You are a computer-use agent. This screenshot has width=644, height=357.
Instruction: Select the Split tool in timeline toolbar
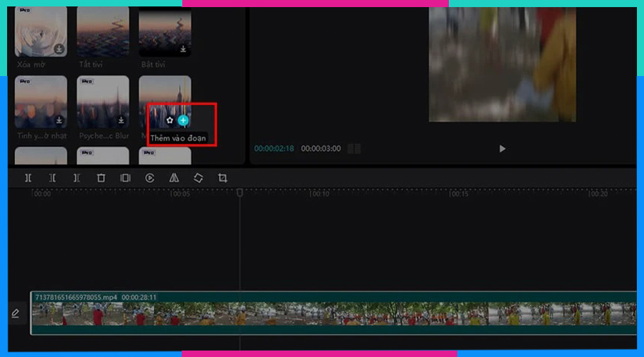tap(28, 178)
